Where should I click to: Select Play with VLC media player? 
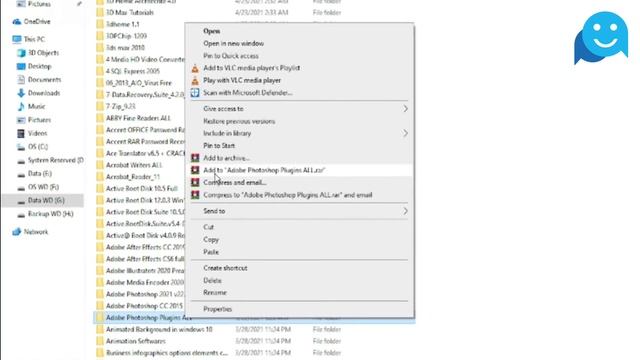coord(242,80)
